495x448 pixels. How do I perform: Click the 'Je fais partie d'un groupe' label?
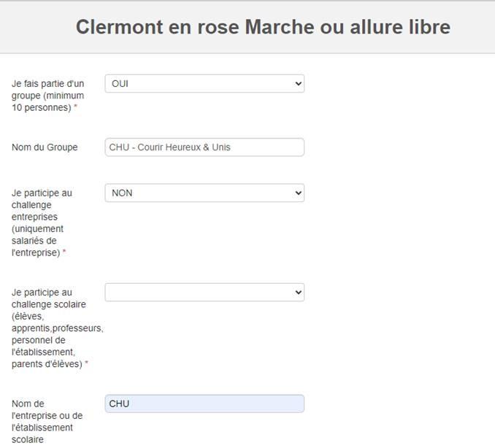click(x=48, y=96)
